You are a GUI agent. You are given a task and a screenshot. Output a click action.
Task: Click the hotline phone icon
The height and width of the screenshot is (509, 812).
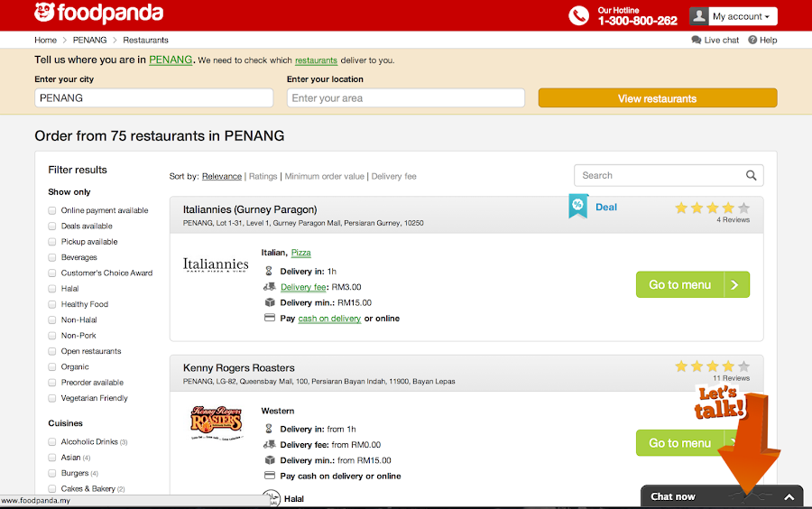click(x=578, y=15)
